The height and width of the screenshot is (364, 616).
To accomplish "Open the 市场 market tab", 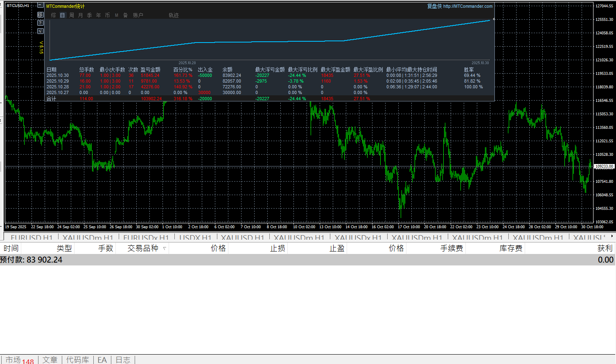I will click(20, 360).
